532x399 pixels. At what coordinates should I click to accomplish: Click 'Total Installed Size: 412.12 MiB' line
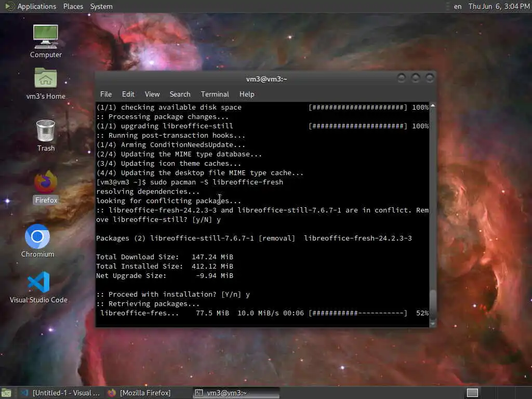click(165, 267)
